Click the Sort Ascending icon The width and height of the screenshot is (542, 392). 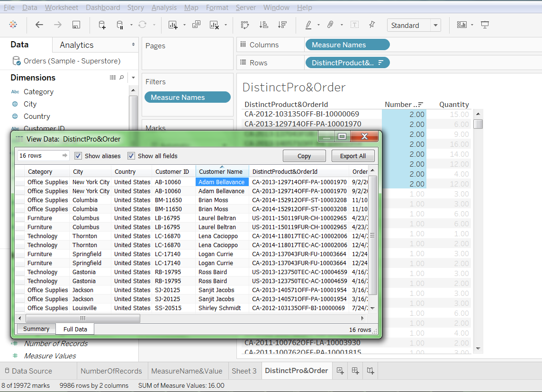264,25
